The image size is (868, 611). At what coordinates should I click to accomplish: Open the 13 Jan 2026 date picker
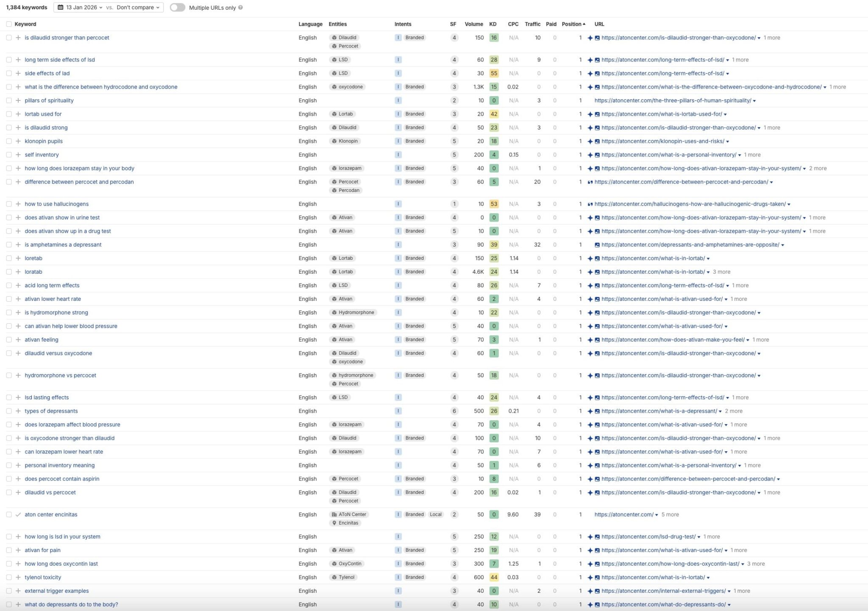pos(80,8)
